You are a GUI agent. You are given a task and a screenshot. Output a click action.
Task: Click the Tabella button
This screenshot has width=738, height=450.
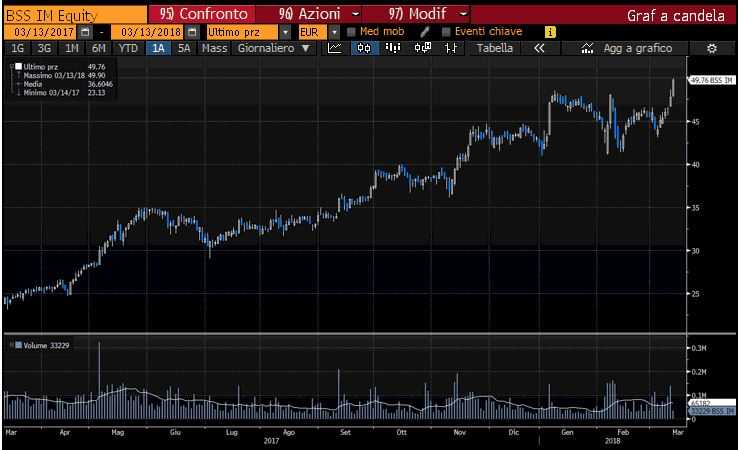(494, 48)
